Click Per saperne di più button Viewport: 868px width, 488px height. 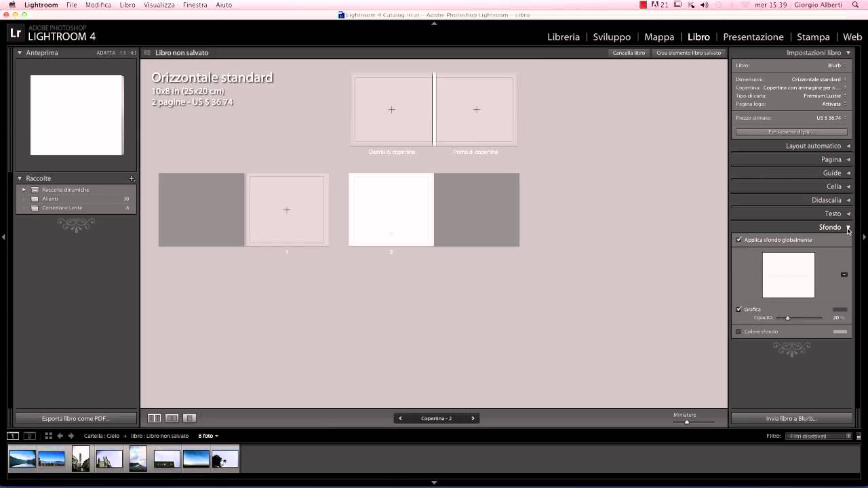point(791,131)
